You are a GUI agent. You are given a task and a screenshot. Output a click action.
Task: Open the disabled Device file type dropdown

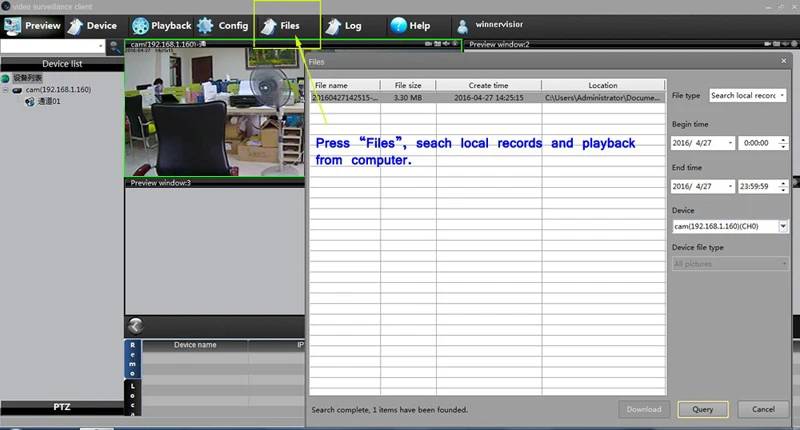[730, 264]
